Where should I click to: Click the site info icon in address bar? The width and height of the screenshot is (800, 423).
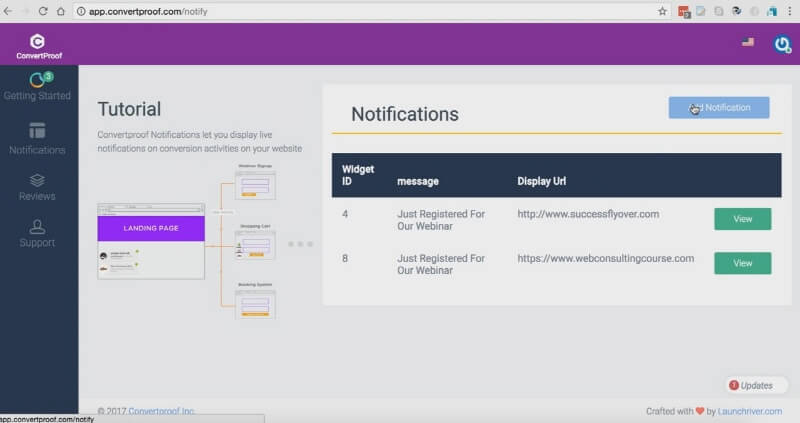click(x=81, y=11)
